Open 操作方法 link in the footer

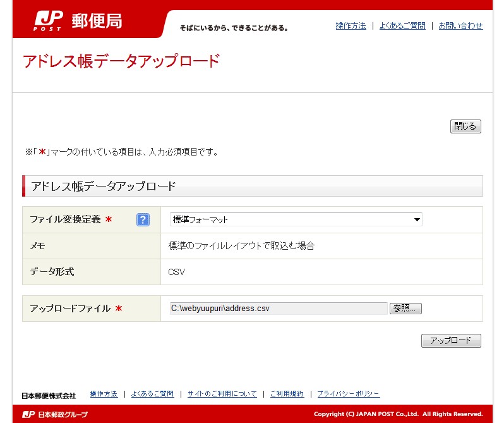pos(104,394)
